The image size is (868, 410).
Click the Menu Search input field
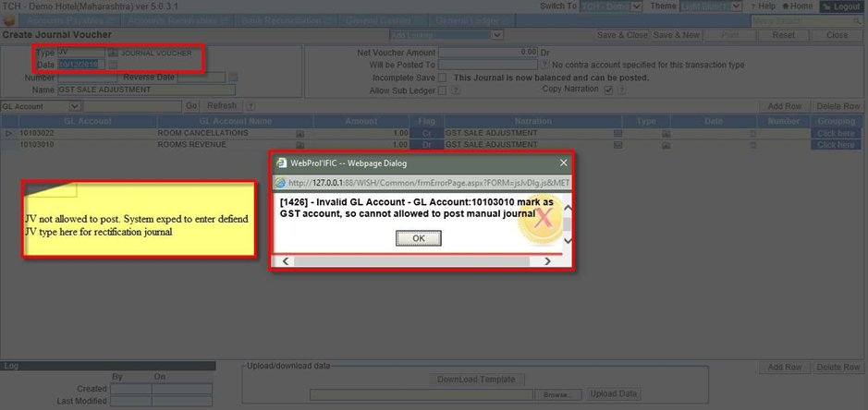(801, 21)
